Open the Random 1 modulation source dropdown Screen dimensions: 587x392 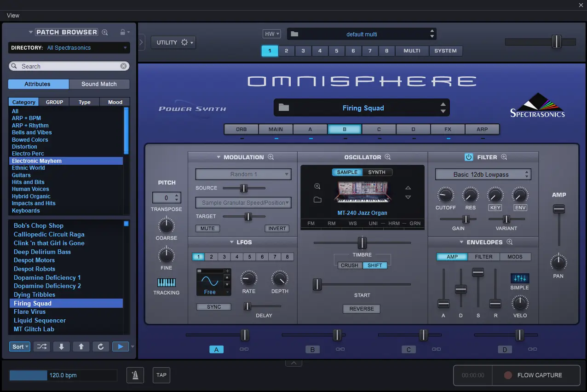[x=243, y=174]
